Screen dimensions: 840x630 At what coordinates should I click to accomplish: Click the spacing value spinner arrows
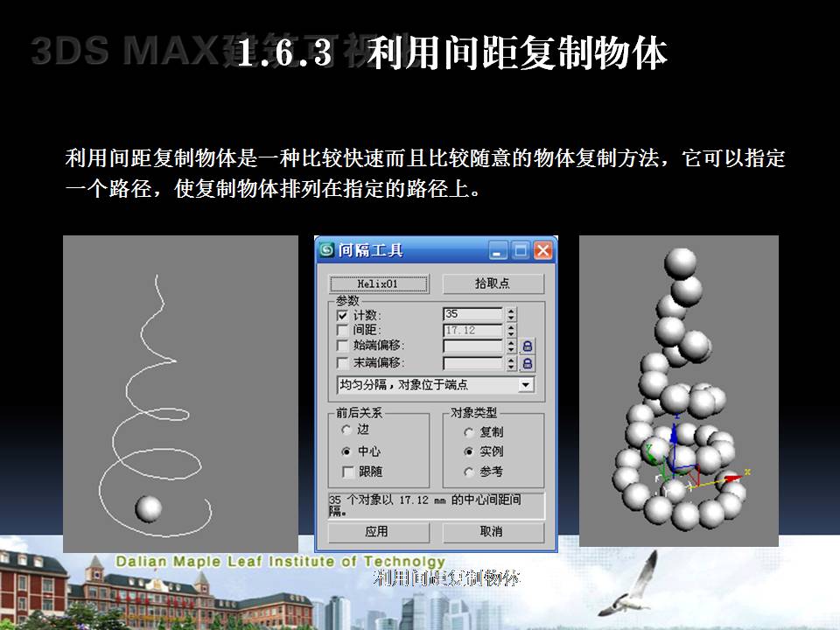[x=511, y=331]
